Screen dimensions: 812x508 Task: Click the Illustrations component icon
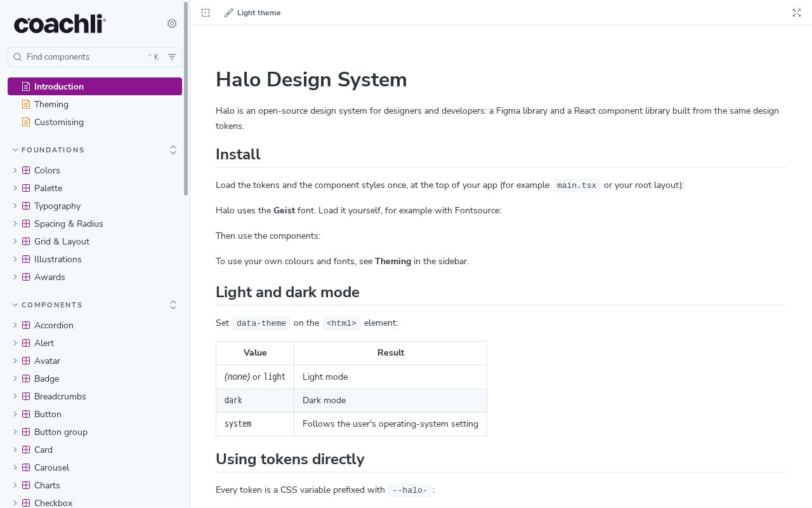click(x=26, y=259)
